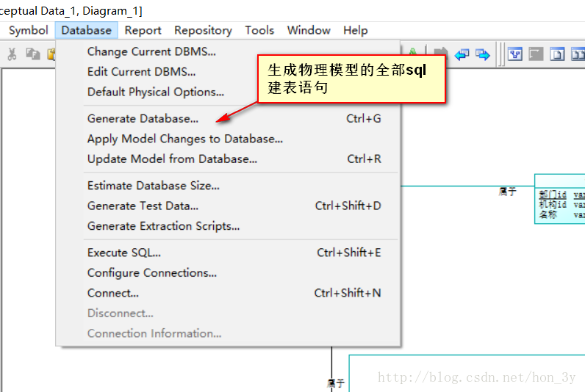Image resolution: width=585 pixels, height=392 pixels.
Task: Click the green icon beside the tooltip
Action: tap(412, 51)
